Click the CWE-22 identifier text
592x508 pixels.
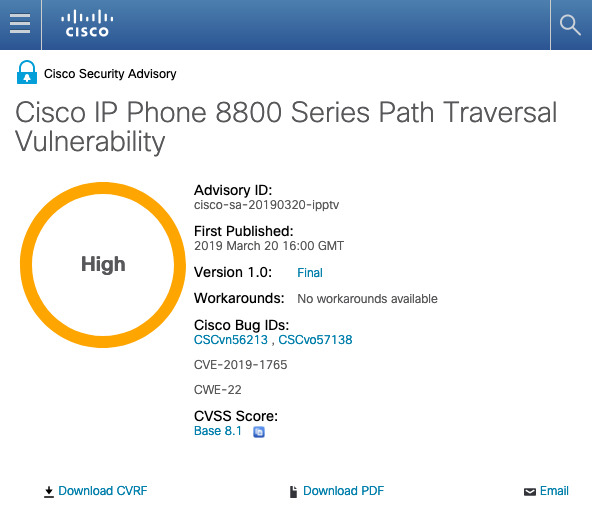(217, 389)
